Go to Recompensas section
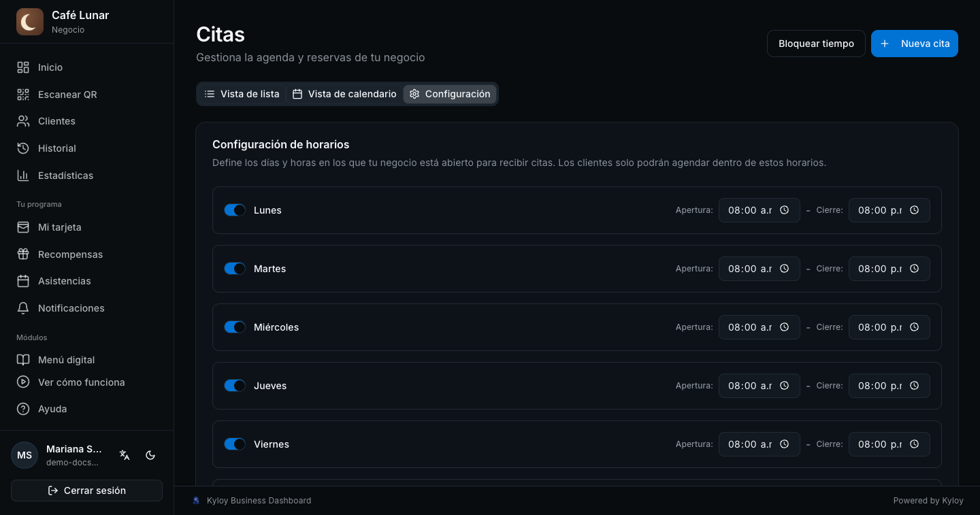The width and height of the screenshot is (980, 515). tap(87, 254)
